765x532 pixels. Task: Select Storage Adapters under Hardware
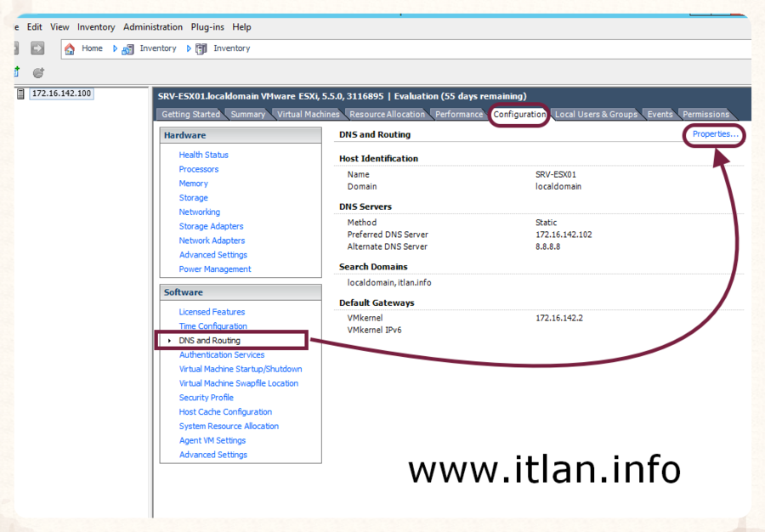click(211, 227)
